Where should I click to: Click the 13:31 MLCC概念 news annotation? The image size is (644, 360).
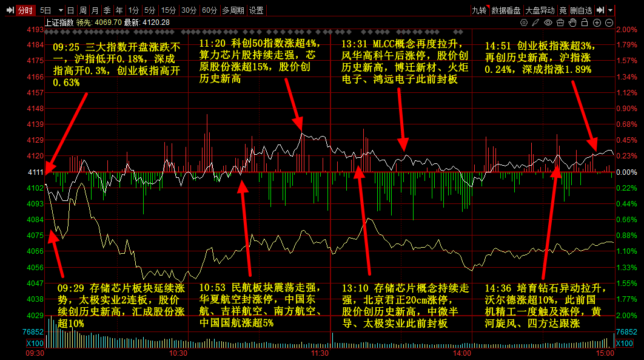[x=405, y=62]
